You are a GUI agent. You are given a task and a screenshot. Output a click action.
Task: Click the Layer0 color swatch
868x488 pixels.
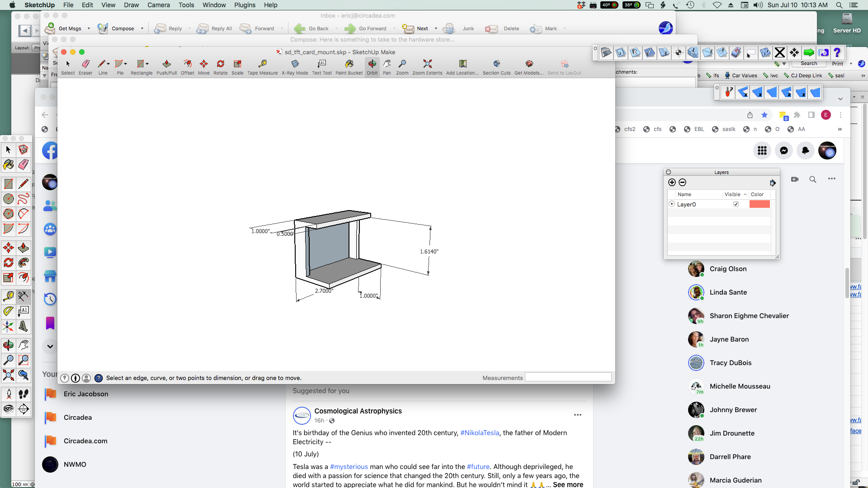click(x=759, y=204)
